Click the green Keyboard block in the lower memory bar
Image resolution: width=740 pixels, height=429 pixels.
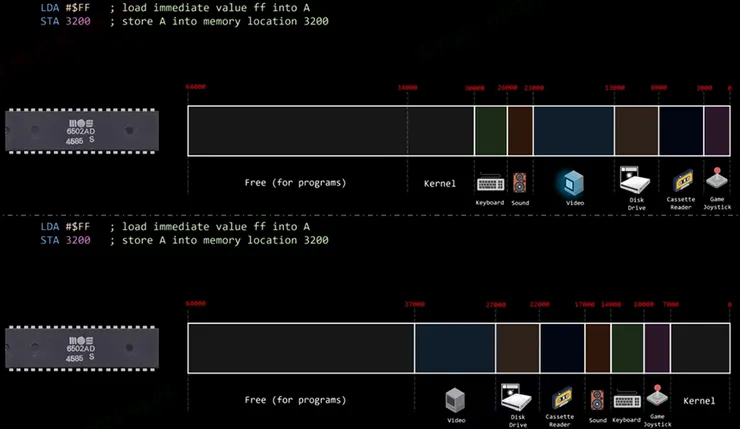coord(627,348)
